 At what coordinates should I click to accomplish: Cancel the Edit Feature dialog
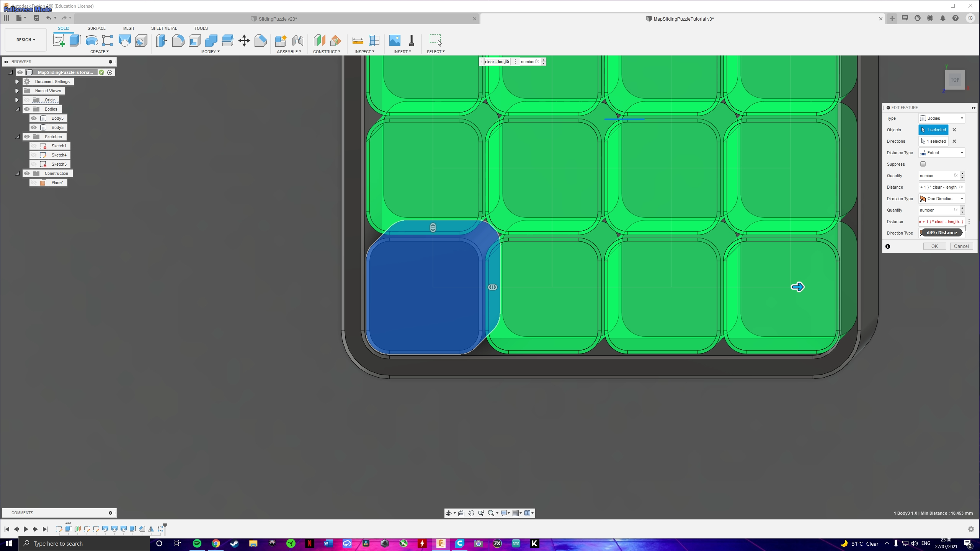pyautogui.click(x=961, y=246)
